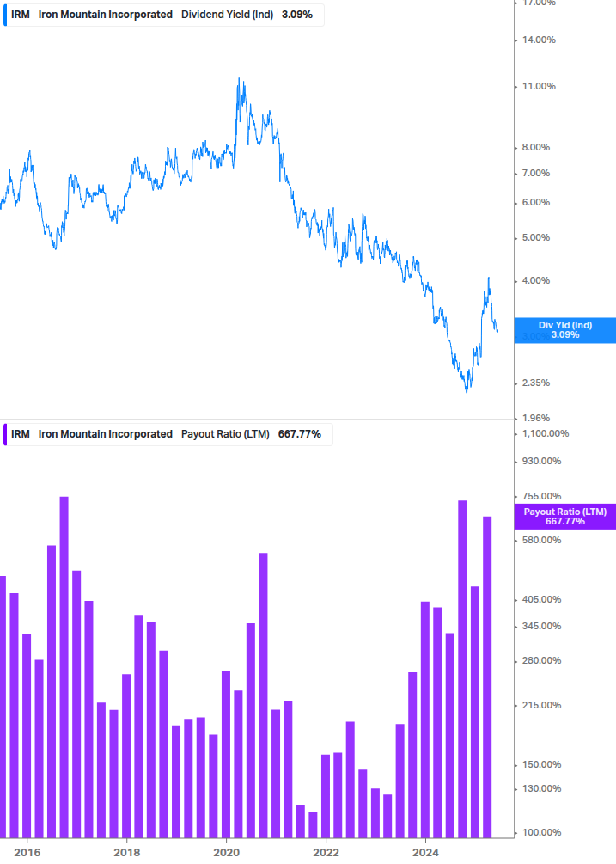Click the 11.00% dividend yield axis value

tap(539, 86)
